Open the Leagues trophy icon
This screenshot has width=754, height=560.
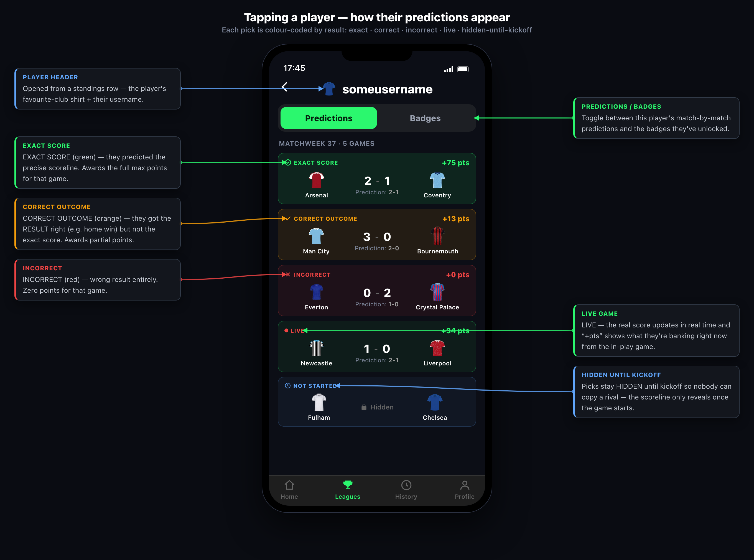(x=348, y=485)
